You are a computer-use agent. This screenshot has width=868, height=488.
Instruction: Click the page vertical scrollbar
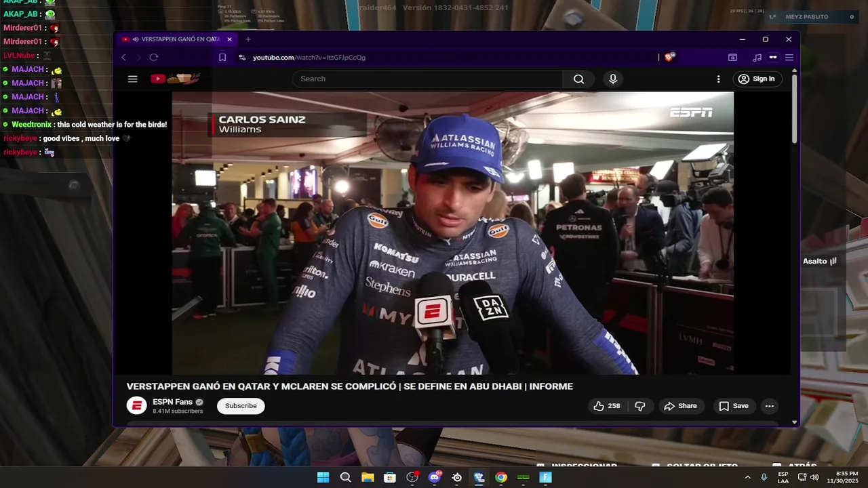click(x=795, y=108)
